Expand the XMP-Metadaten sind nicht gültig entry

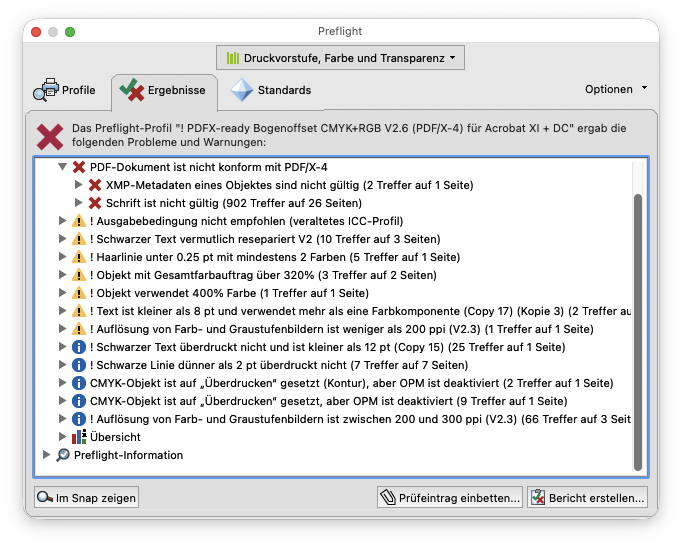[x=78, y=184]
